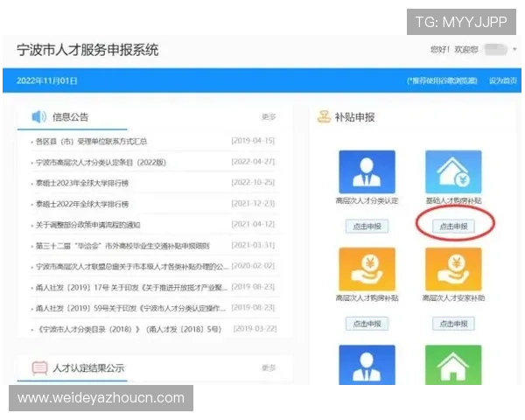This screenshot has width=525, height=420.
Task: Click the 信息公告 speaker icon
Action: pyautogui.click(x=38, y=117)
